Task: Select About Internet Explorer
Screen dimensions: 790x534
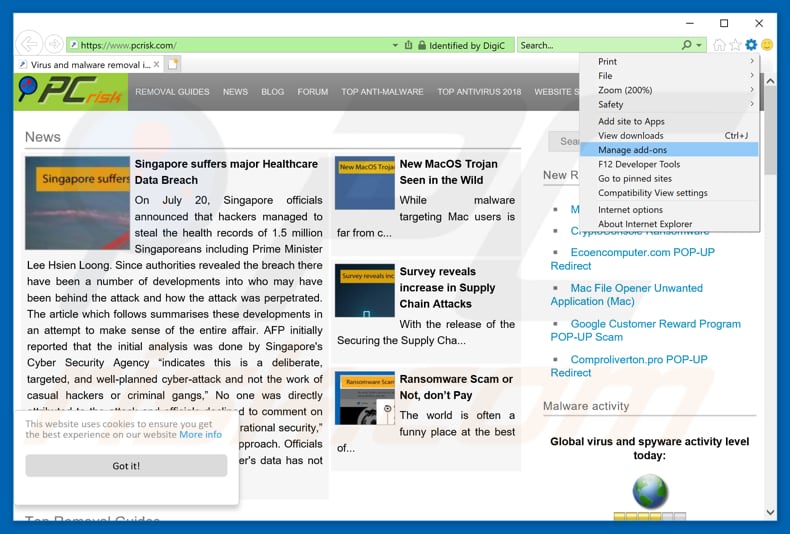Action: point(670,224)
